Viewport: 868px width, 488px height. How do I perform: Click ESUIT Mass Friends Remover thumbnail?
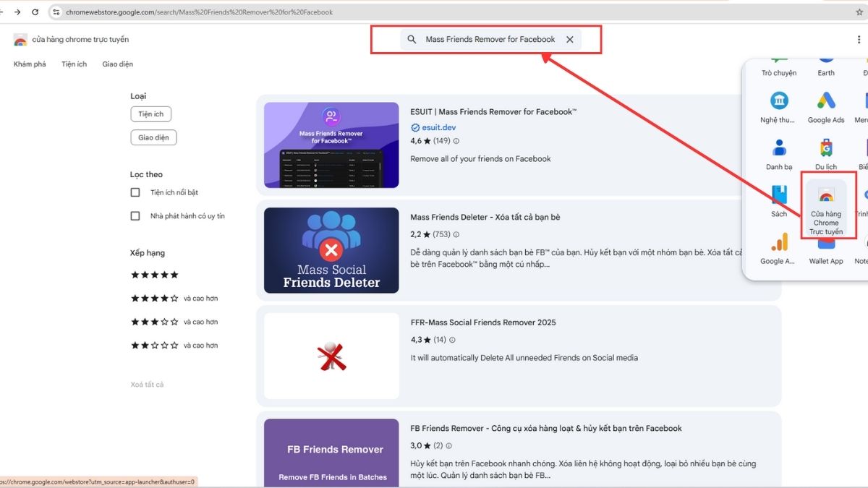pyautogui.click(x=331, y=145)
